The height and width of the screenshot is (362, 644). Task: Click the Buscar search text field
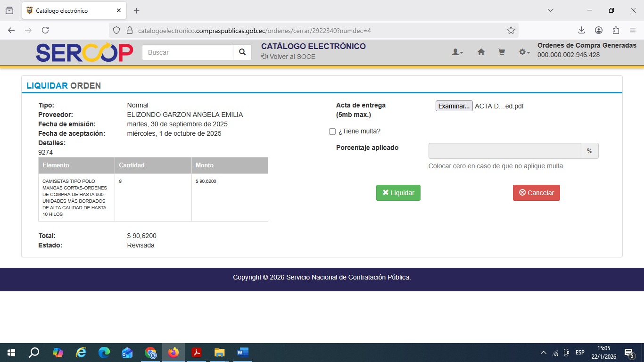[188, 52]
